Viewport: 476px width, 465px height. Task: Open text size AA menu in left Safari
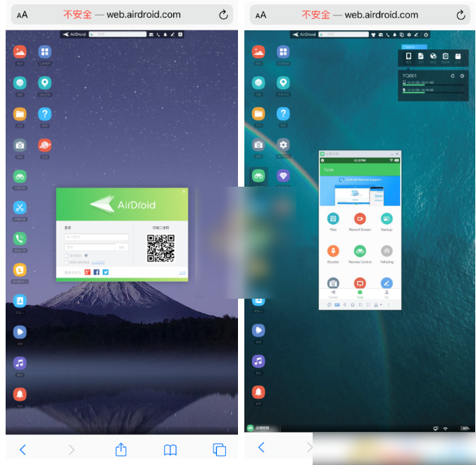[x=22, y=15]
